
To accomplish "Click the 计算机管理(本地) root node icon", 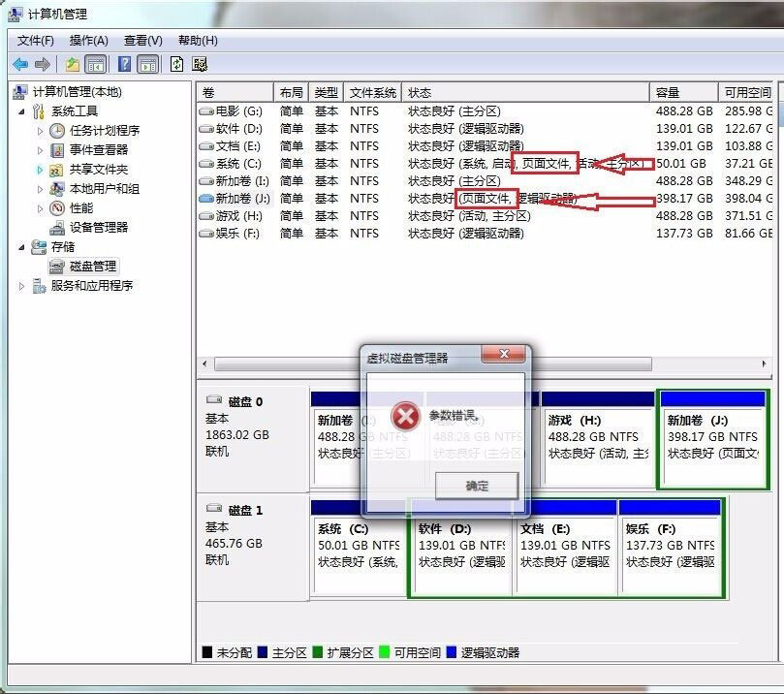I will (20, 92).
